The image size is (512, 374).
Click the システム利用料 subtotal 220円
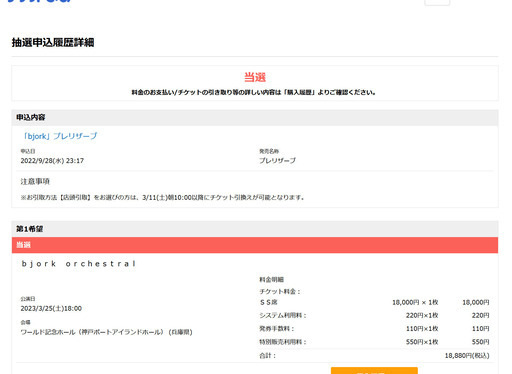(x=480, y=315)
